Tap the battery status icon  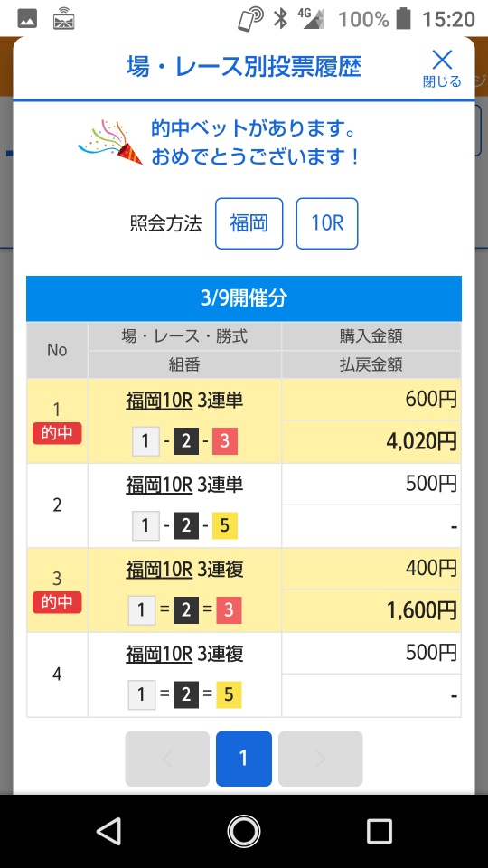coord(404,19)
